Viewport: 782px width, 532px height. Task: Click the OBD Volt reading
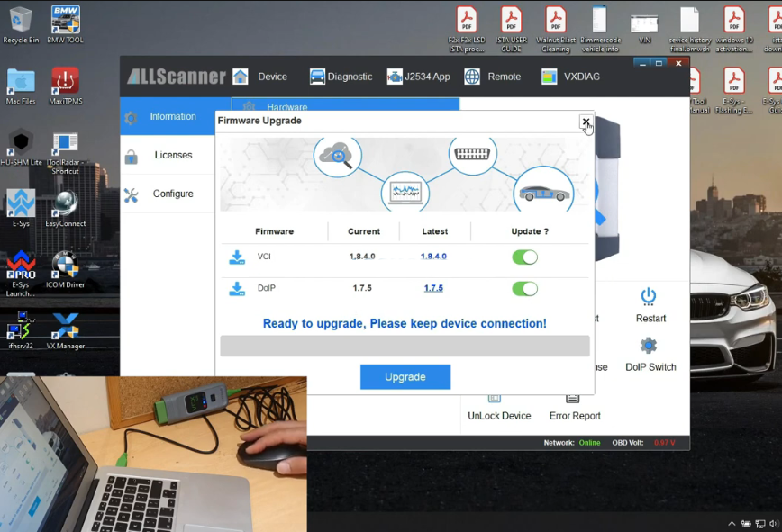pos(643,442)
